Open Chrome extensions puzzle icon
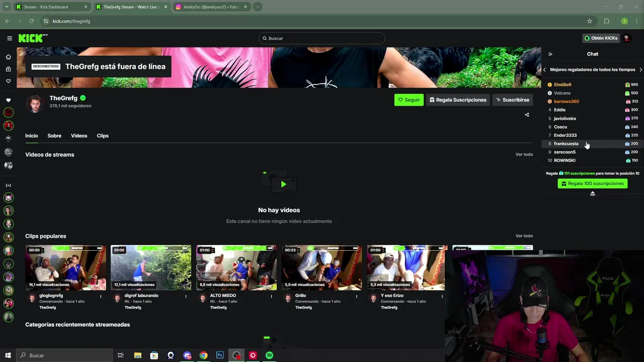The height and width of the screenshot is (362, 644). pyautogui.click(x=607, y=21)
